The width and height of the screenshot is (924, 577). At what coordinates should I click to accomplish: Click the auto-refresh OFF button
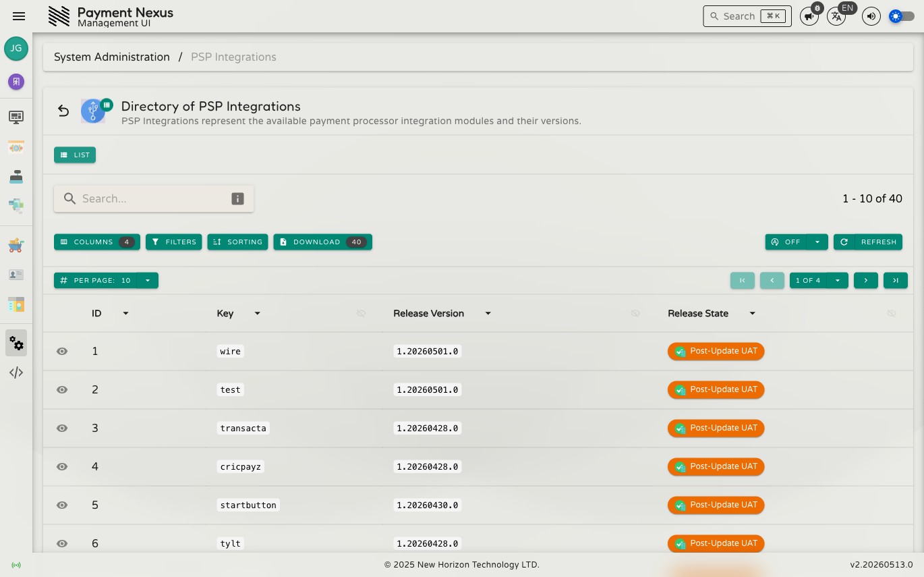[786, 242]
